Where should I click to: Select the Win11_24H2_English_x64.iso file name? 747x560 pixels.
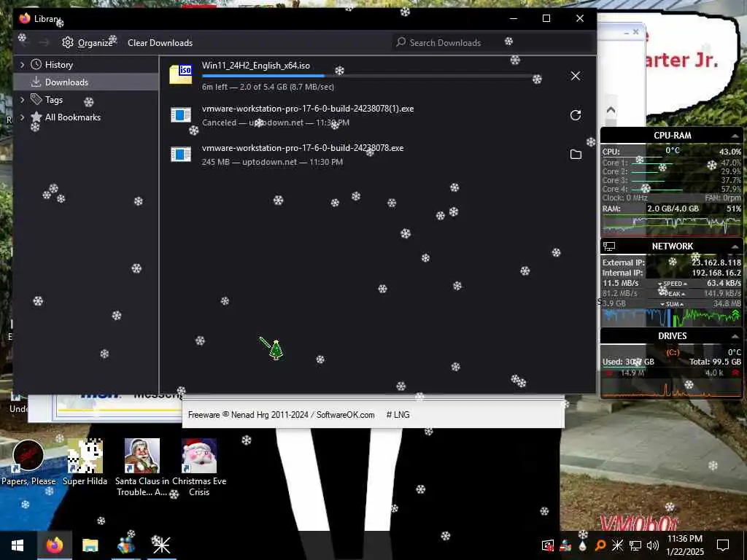[256, 66]
